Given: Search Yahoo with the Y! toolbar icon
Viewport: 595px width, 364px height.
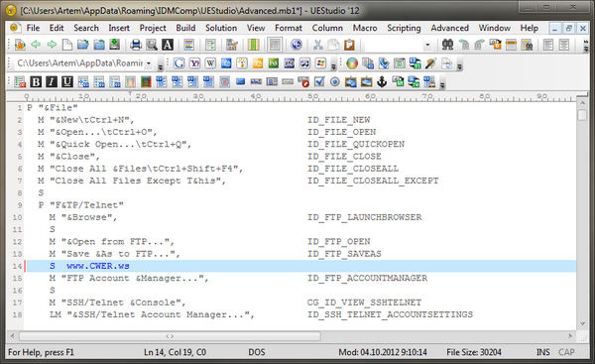Looking at the screenshot, I should (194, 63).
